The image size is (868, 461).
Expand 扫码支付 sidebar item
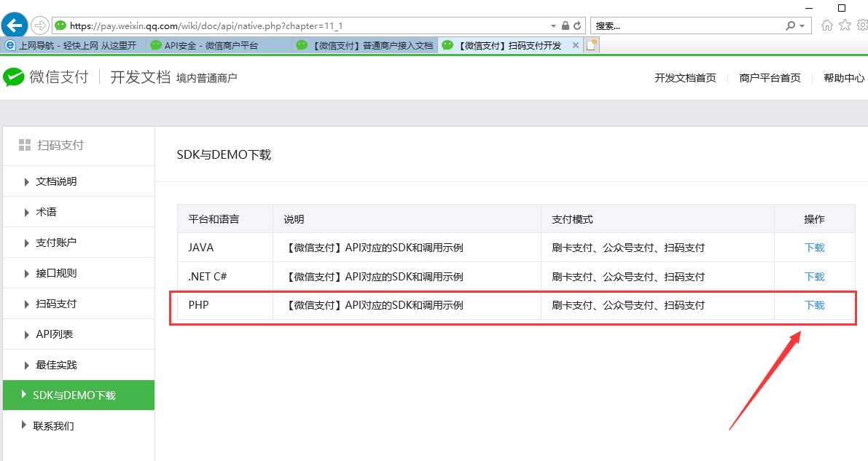point(79,304)
